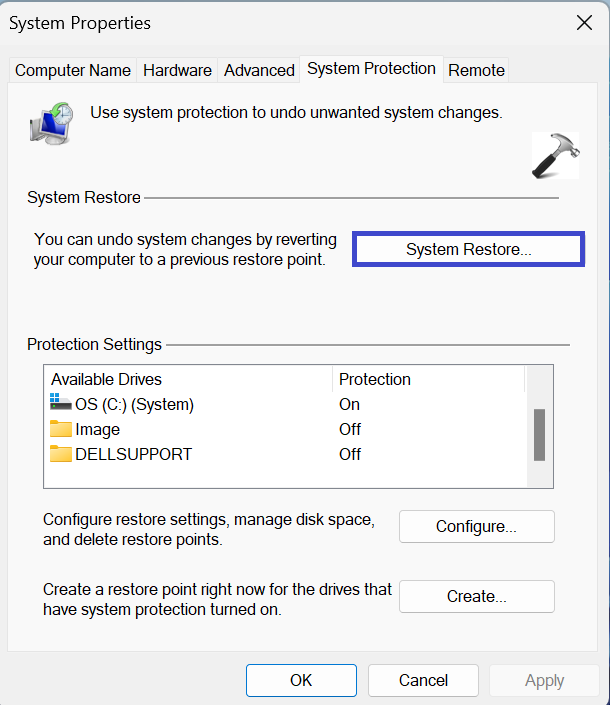This screenshot has width=610, height=705.
Task: Click the Cancel button
Action: click(x=423, y=680)
